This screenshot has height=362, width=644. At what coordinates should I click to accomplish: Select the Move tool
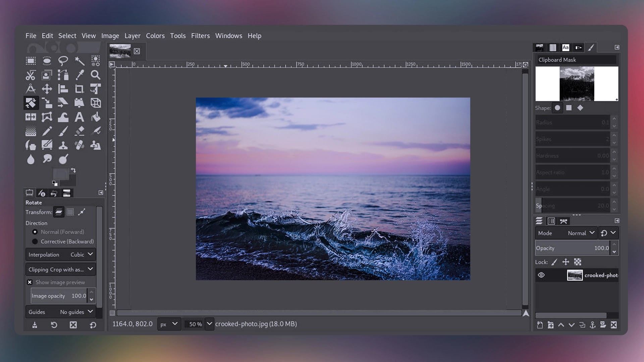(47, 89)
